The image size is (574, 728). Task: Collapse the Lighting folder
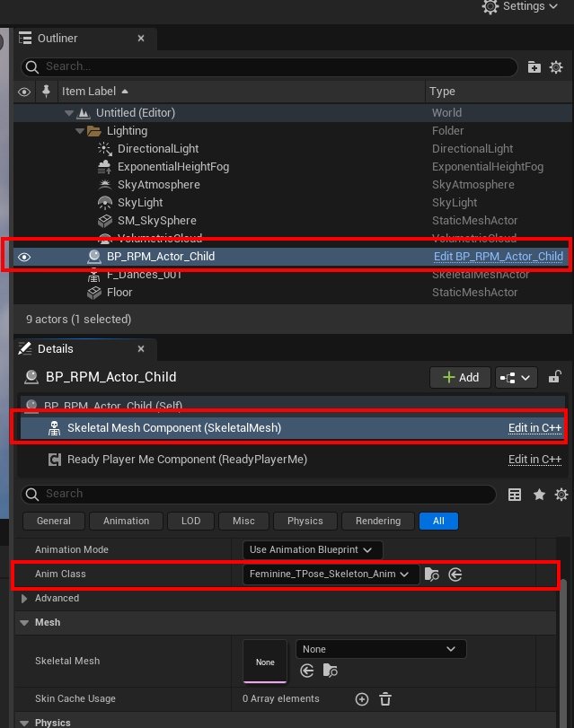[79, 131]
